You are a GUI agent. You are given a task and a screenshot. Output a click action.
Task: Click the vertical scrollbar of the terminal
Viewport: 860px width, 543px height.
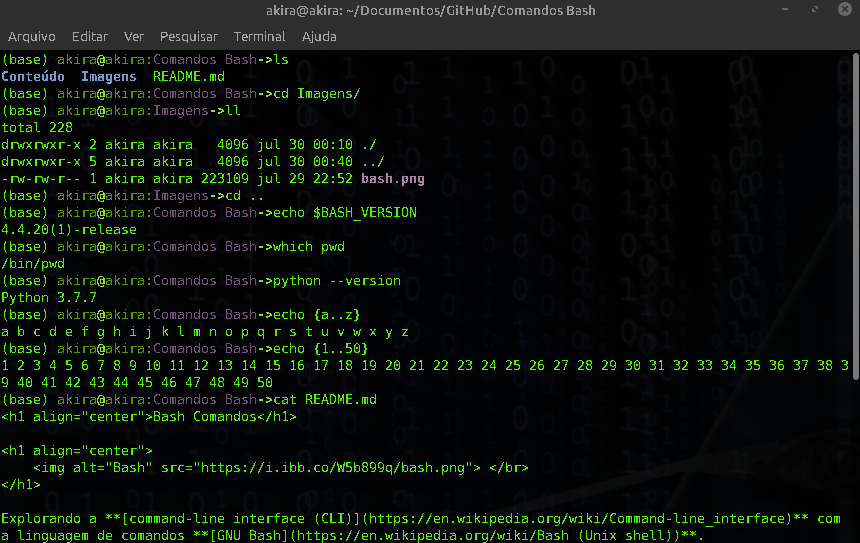click(x=855, y=215)
